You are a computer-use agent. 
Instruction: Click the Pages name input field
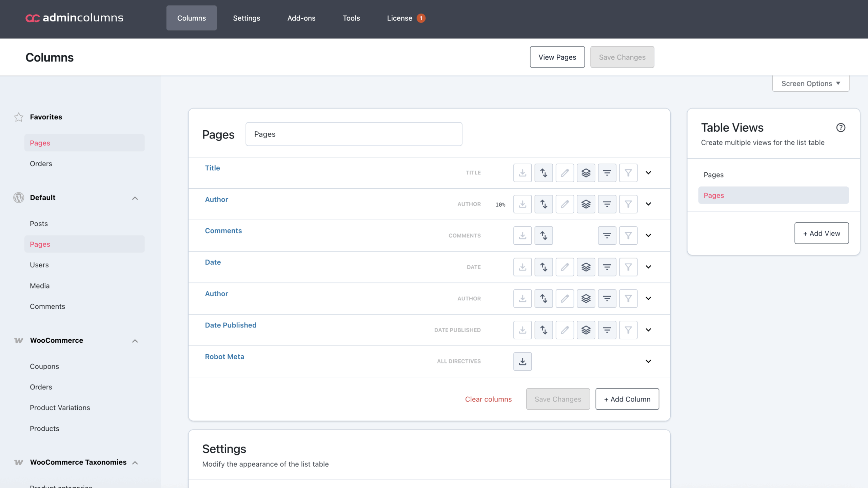tap(354, 134)
